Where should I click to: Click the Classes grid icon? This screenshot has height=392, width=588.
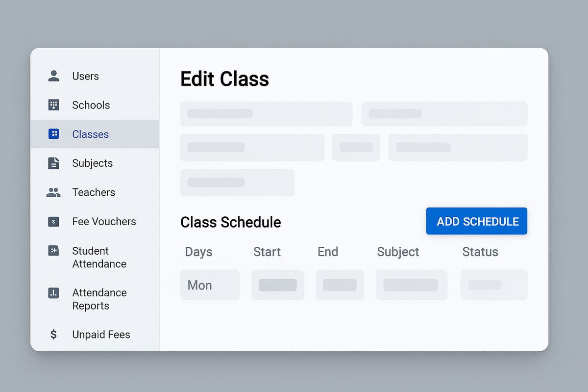53,134
